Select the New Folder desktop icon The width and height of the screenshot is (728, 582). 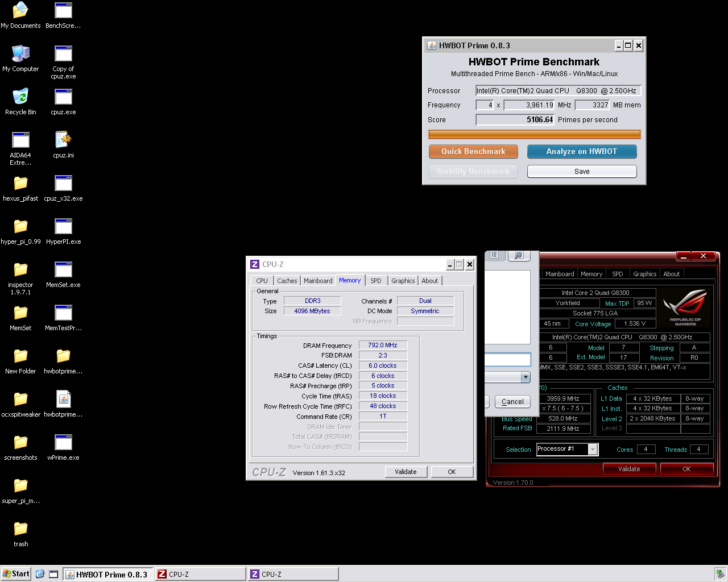tap(20, 361)
